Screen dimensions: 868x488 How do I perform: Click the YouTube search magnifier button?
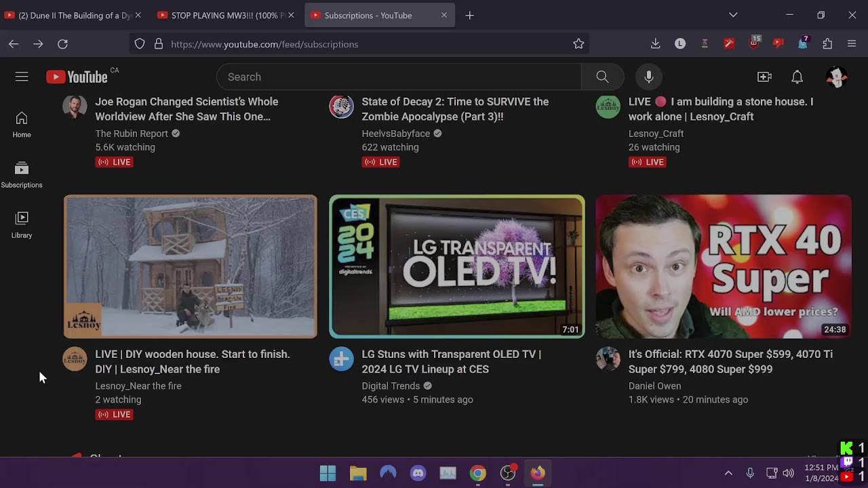[602, 77]
